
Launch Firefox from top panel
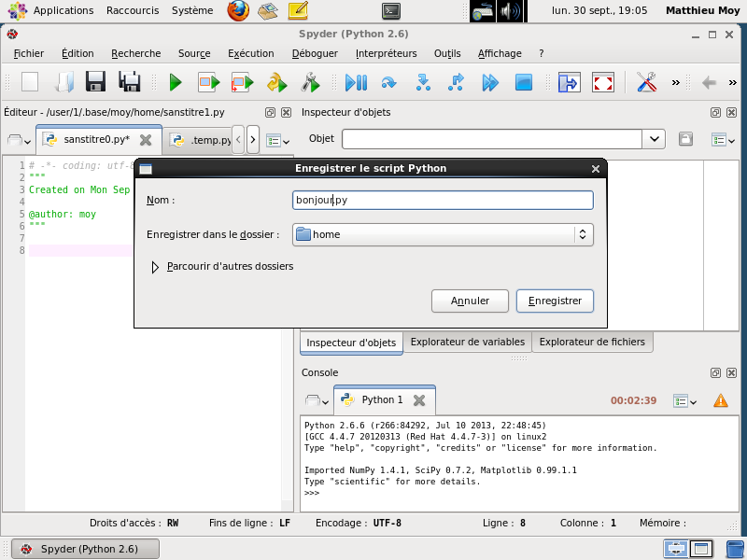(238, 10)
